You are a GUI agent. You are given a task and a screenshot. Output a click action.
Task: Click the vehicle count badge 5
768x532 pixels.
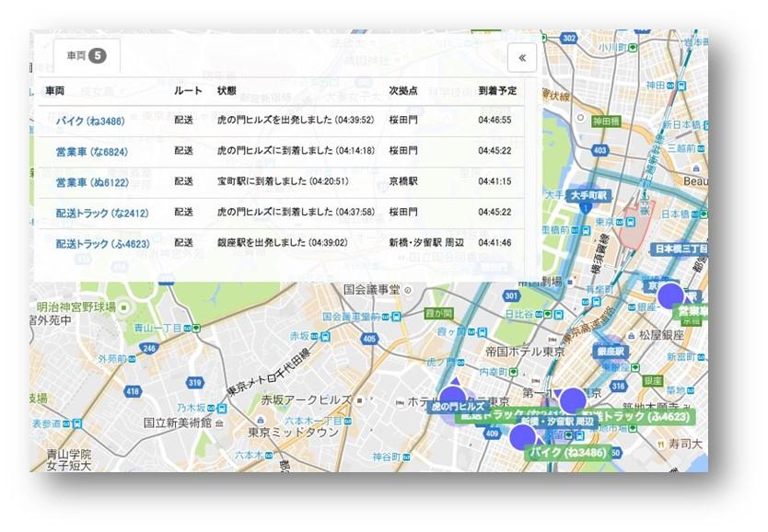98,56
